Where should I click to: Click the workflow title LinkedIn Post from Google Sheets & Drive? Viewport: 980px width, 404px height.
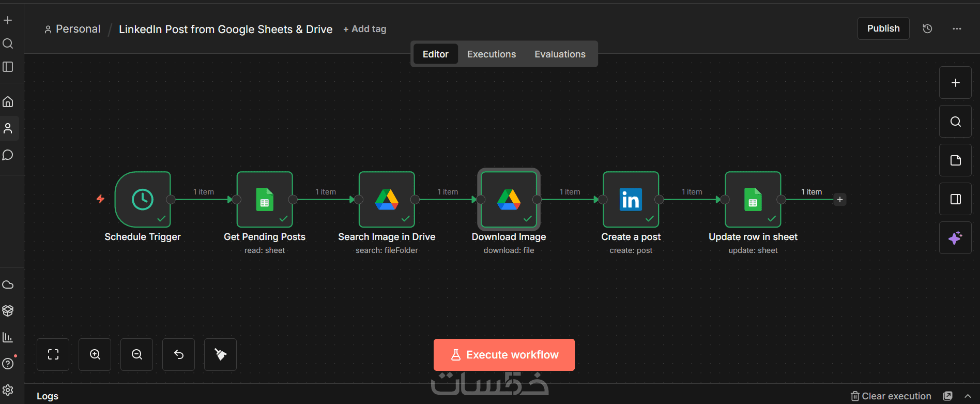click(225, 29)
